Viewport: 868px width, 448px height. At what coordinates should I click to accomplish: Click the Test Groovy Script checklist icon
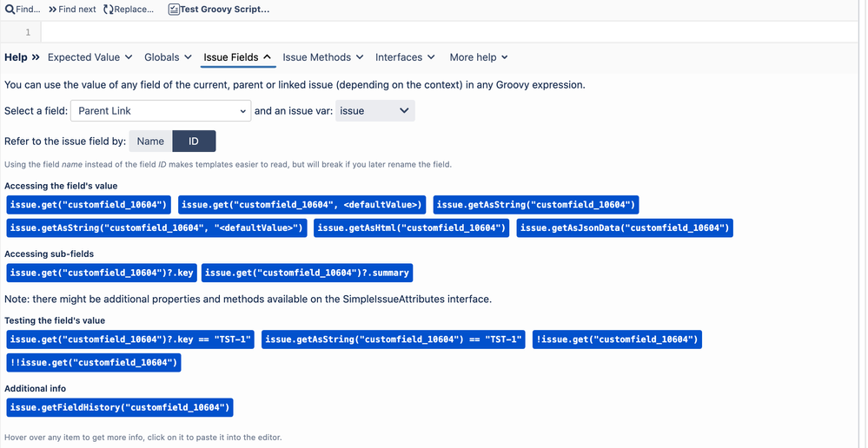pos(174,10)
